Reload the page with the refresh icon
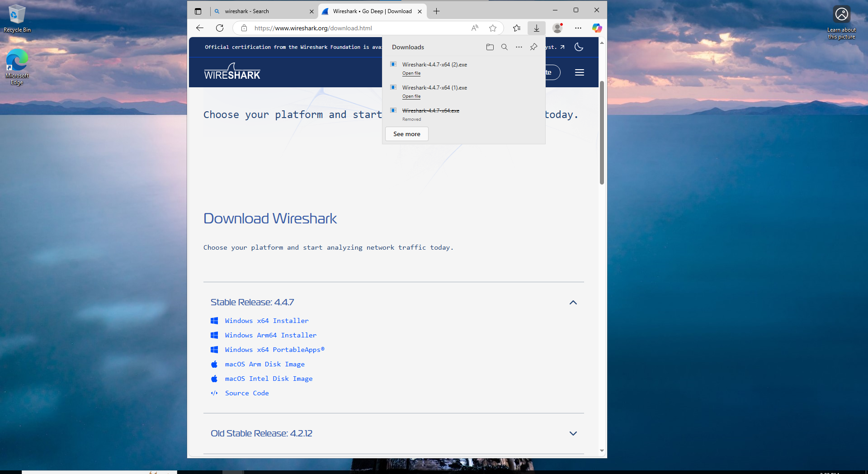This screenshot has height=474, width=868. pyautogui.click(x=220, y=28)
